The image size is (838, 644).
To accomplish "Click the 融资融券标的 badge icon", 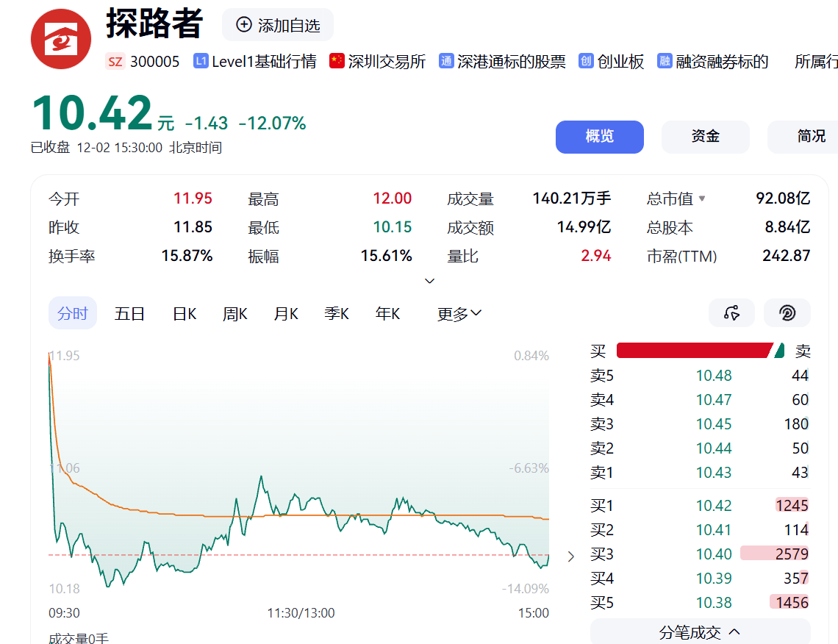I will pyautogui.click(x=665, y=61).
